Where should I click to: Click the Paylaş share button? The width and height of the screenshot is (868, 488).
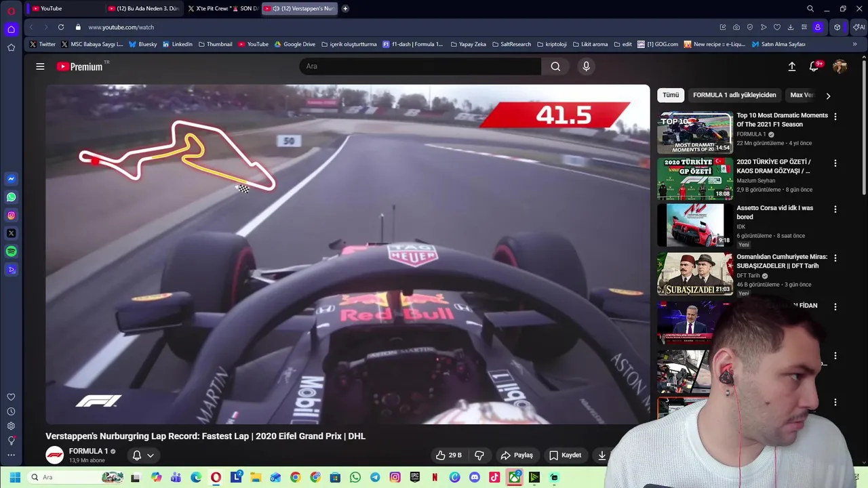coord(517,455)
